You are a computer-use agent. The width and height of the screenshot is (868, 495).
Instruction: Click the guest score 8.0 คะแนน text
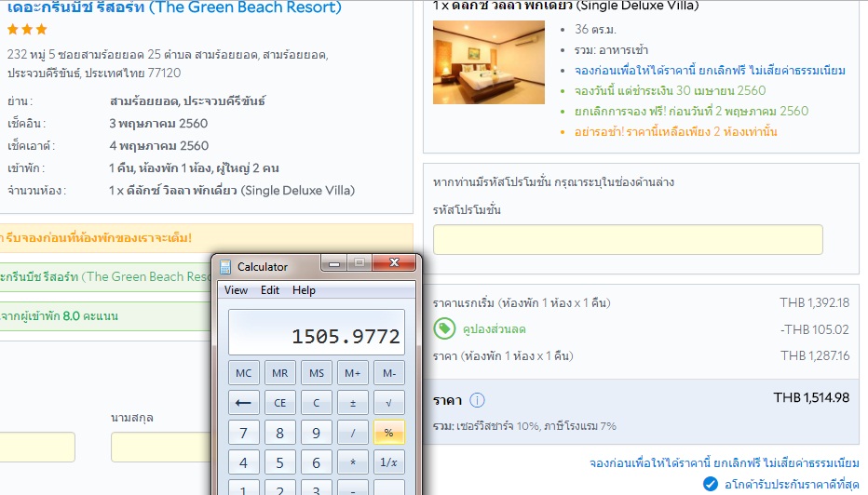point(60,316)
